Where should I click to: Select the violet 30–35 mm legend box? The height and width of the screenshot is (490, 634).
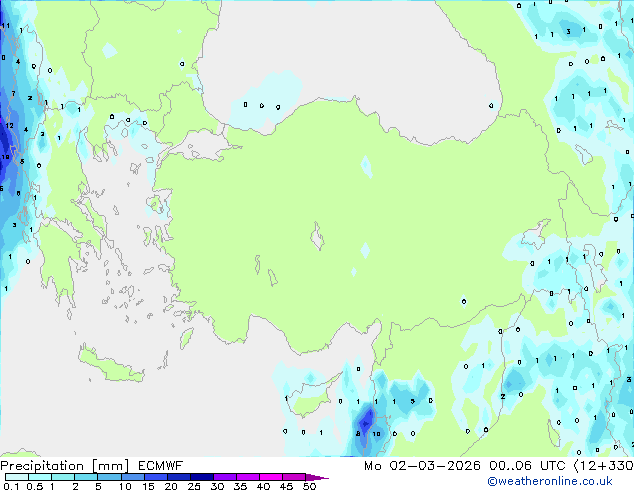pyautogui.click(x=224, y=477)
